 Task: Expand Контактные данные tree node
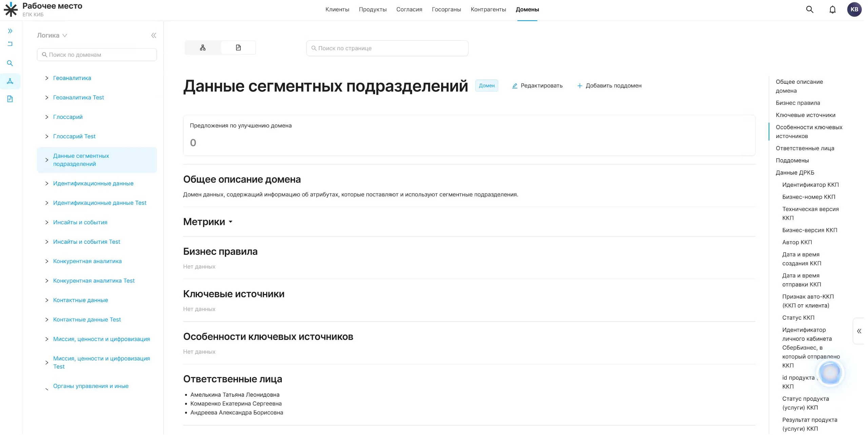coord(47,300)
